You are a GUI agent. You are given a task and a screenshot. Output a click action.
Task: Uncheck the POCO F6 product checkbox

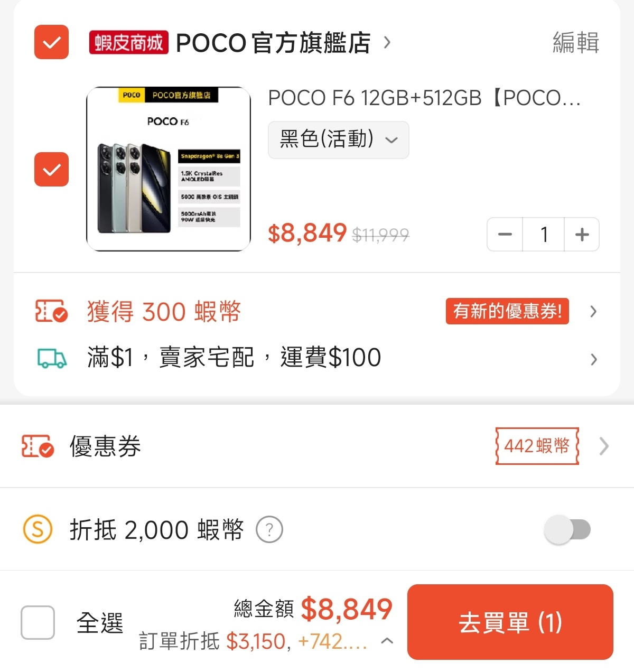pos(52,170)
